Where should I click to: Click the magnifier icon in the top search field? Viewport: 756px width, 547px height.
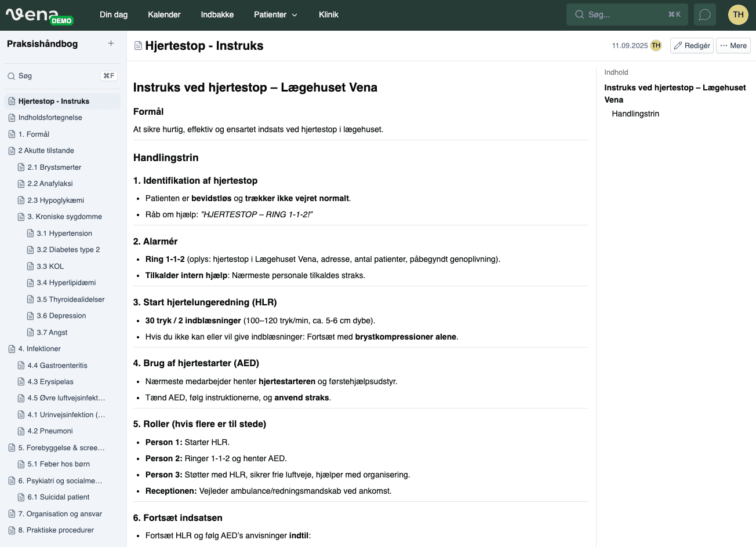click(580, 14)
